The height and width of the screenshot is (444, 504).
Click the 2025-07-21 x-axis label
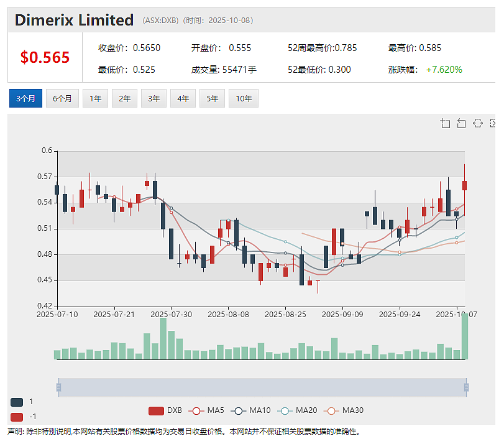click(x=114, y=314)
